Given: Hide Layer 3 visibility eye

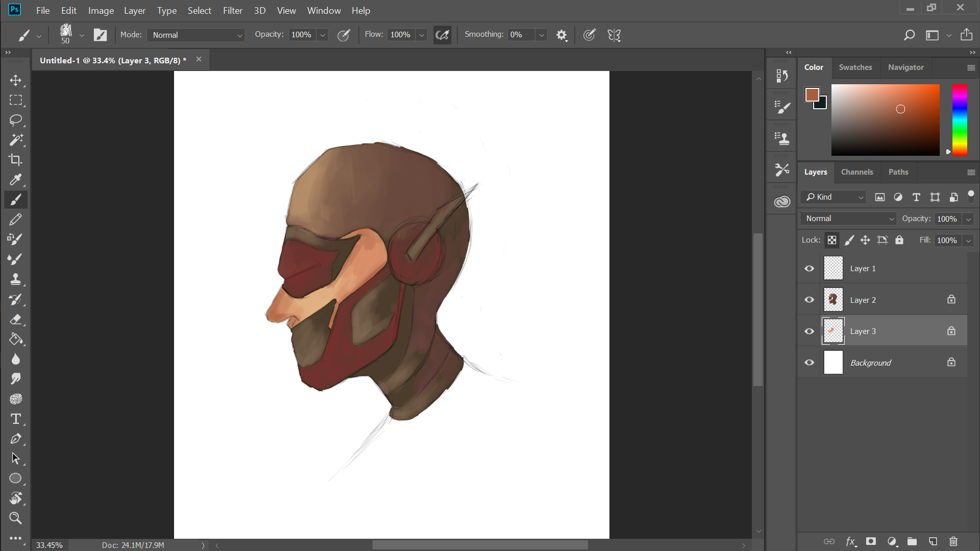Looking at the screenshot, I should click(810, 331).
